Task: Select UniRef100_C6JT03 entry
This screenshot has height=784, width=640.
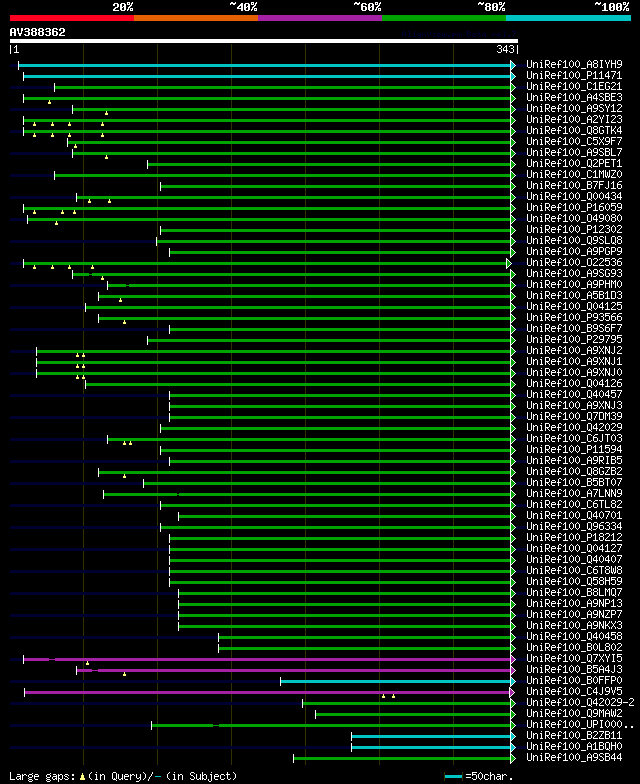Action: pos(574,438)
